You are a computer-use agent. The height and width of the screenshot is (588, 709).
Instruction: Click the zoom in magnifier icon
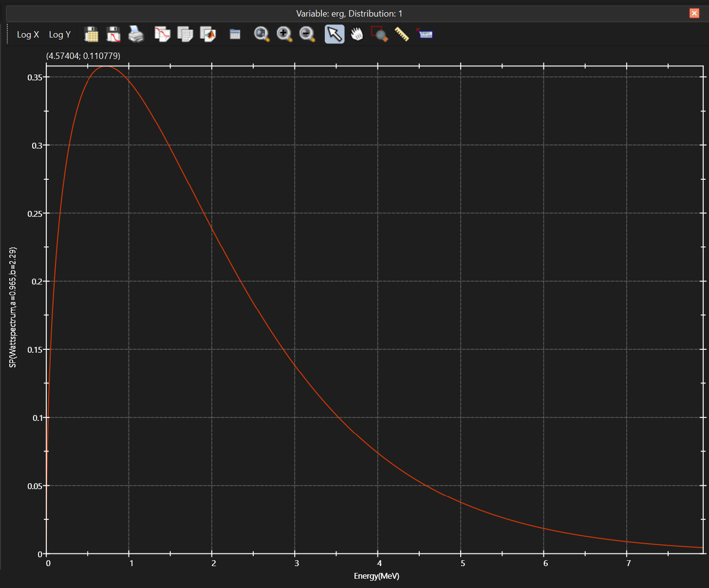284,35
